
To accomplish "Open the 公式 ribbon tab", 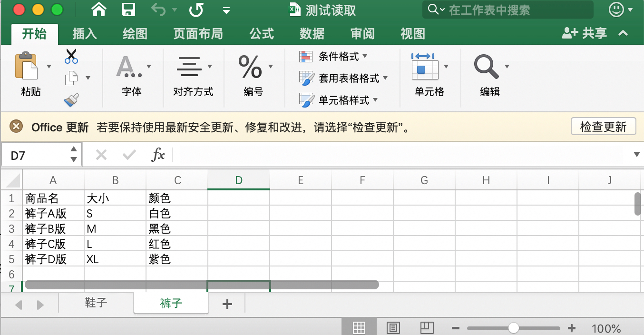I will 262,34.
